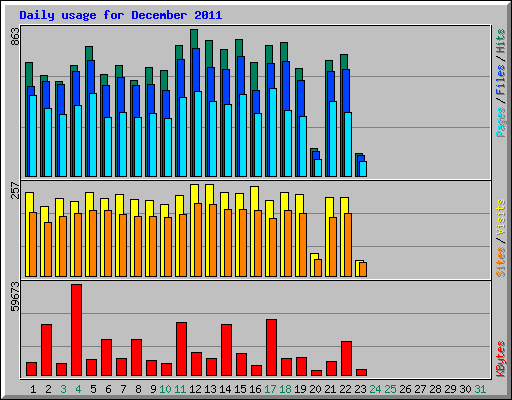The image size is (512, 400).
Task: Click day label 27 on the x-axis
Action: 420,389
